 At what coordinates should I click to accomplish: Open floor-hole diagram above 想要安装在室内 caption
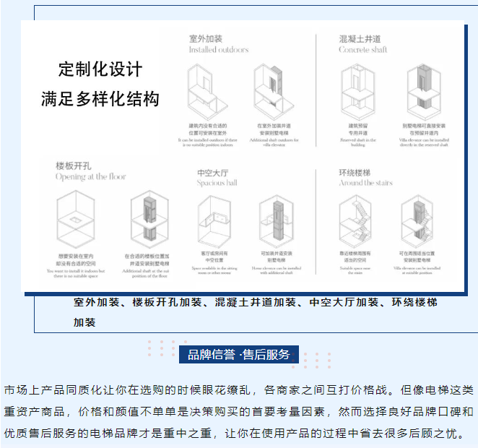click(76, 220)
